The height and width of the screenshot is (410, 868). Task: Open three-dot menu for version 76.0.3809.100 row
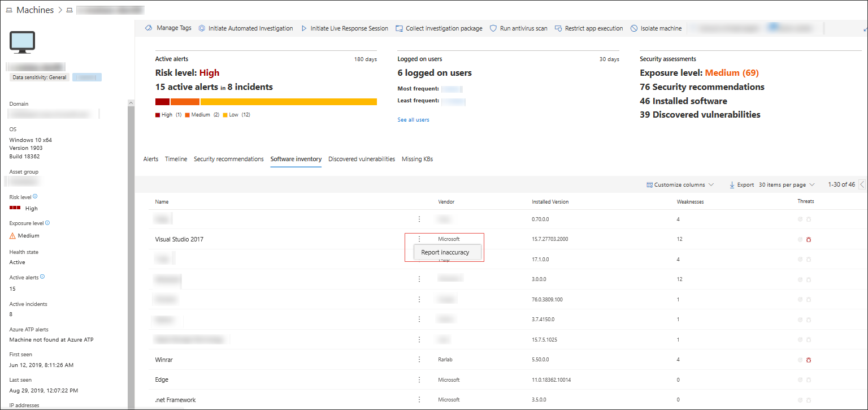click(419, 299)
